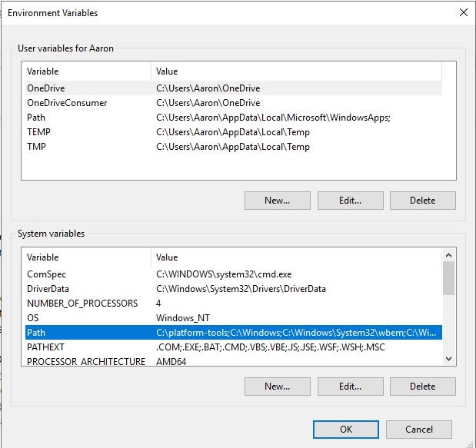The width and height of the screenshot is (476, 448).
Task: Click the system variables scroll down arrow
Action: (448, 359)
